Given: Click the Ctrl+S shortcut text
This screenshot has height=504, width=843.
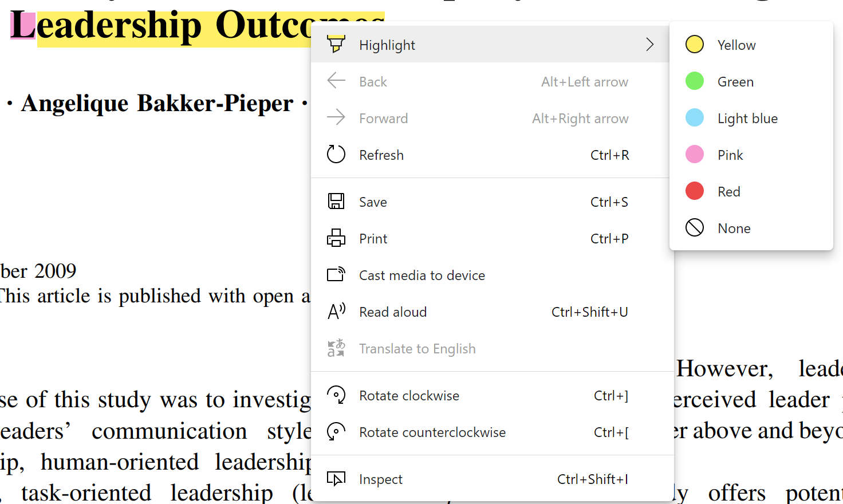Looking at the screenshot, I should point(609,202).
